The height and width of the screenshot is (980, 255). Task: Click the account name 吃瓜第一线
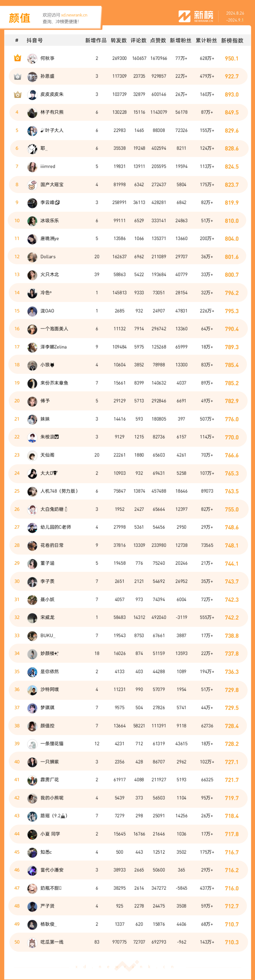point(52,942)
